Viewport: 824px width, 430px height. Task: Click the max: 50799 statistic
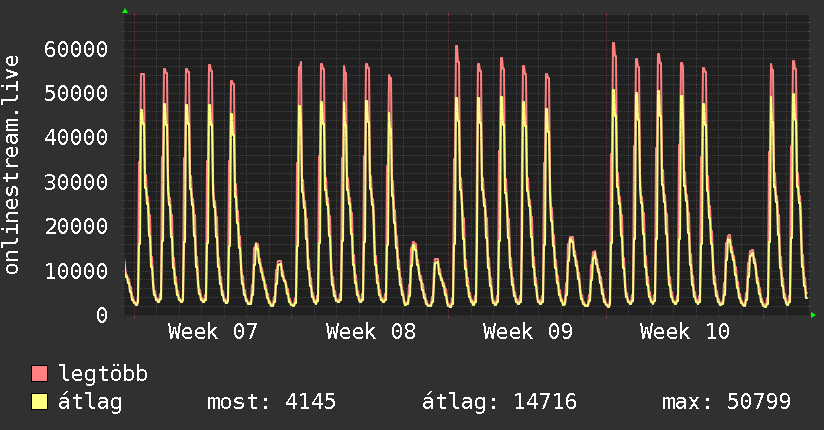[x=726, y=402]
